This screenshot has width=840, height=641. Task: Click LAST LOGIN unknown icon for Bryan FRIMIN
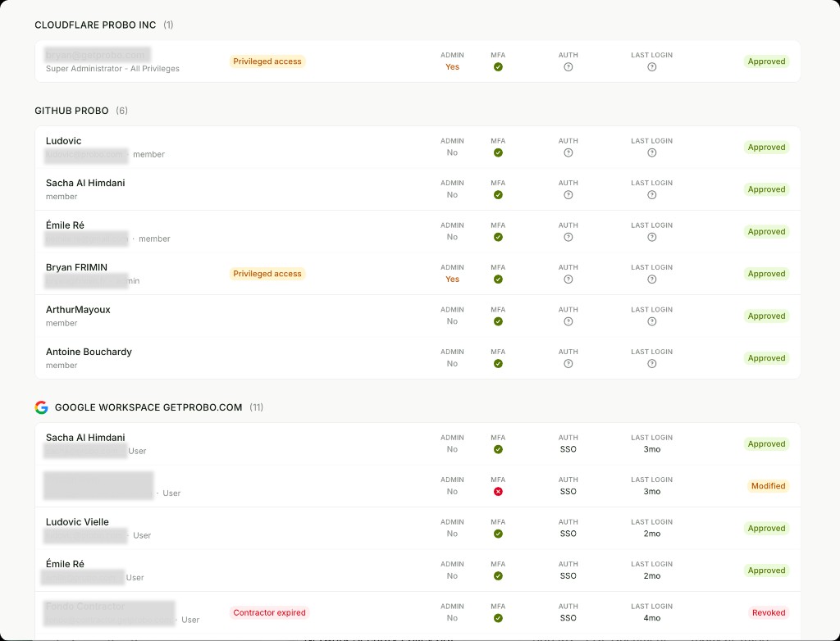652,279
